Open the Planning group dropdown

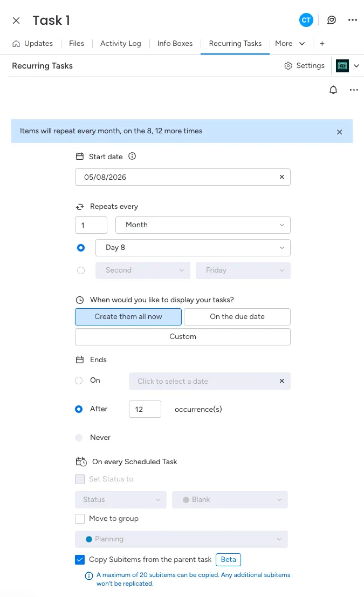coord(181,539)
